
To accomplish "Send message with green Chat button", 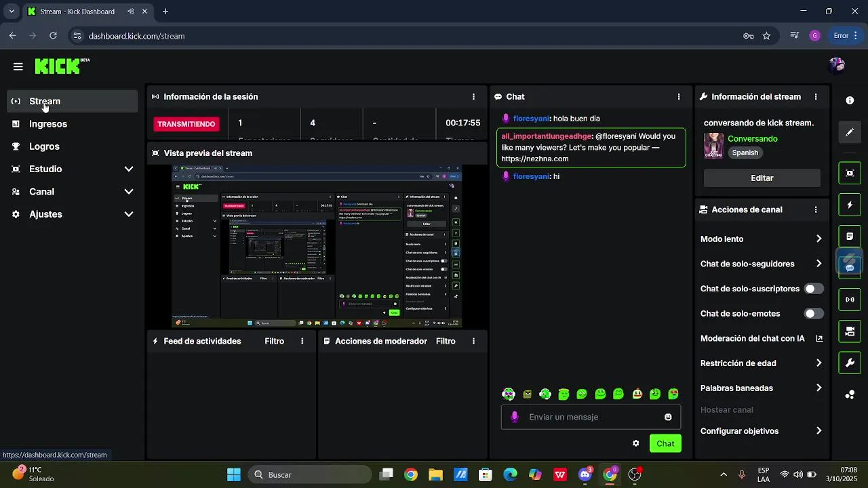I will (x=665, y=443).
